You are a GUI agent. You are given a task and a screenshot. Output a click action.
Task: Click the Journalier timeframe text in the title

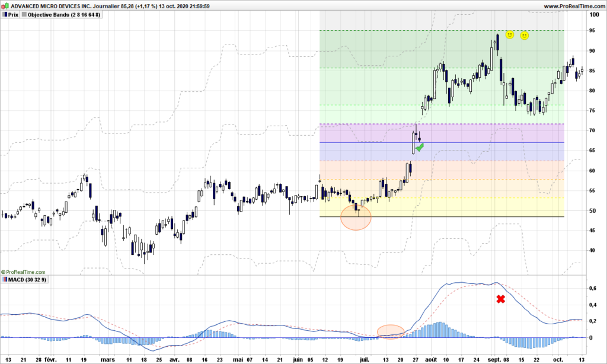tap(106, 6)
